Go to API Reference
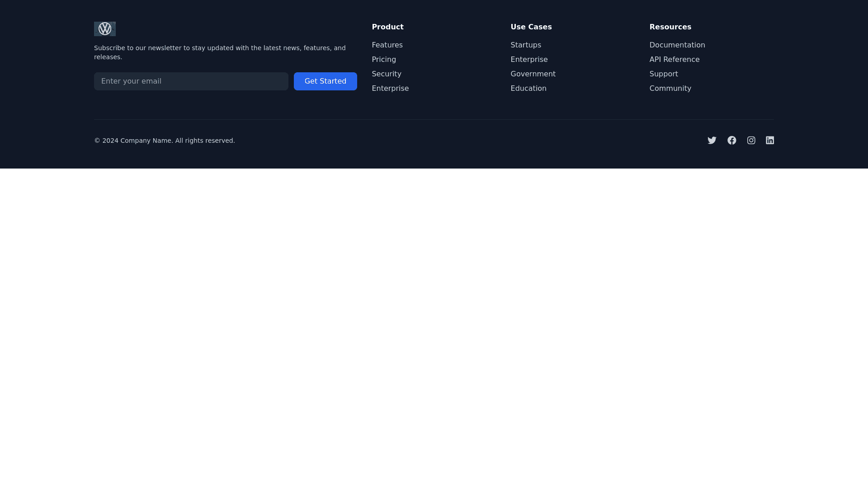This screenshot has width=868, height=488. coord(674,60)
